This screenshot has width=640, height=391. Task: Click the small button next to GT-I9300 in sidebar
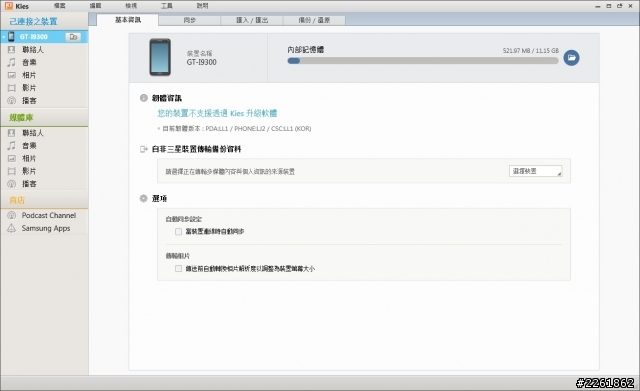click(73, 37)
